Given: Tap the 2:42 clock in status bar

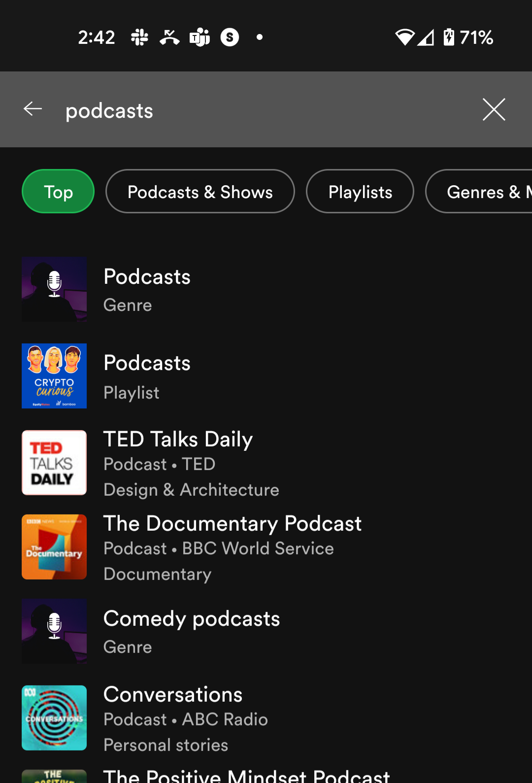Looking at the screenshot, I should coord(97,37).
